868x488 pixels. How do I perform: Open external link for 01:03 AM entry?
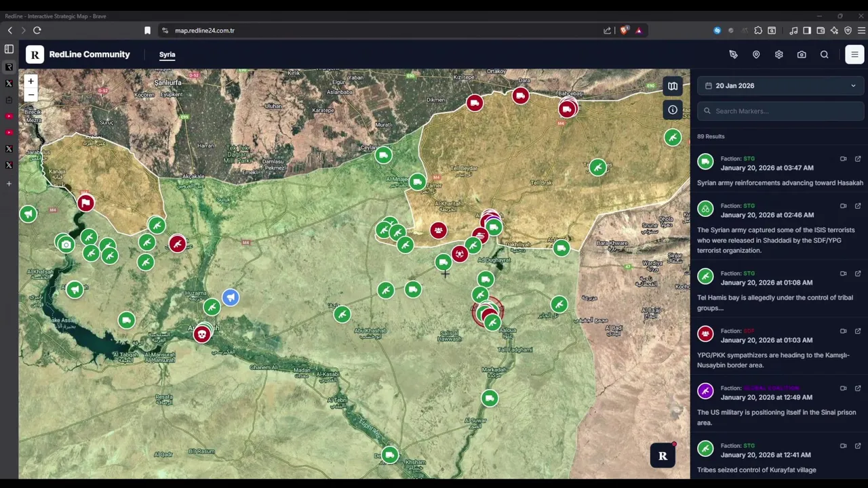pyautogui.click(x=858, y=331)
